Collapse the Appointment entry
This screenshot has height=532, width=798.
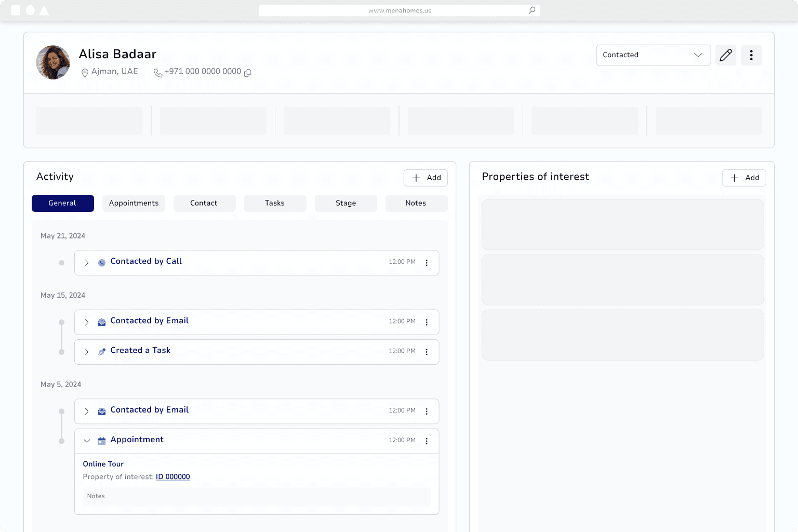(x=87, y=441)
